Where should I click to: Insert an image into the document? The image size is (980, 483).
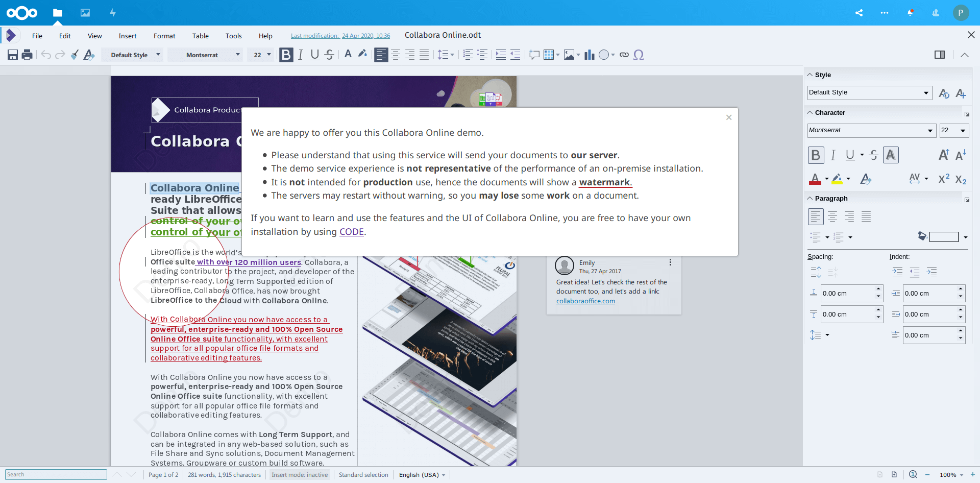click(570, 55)
